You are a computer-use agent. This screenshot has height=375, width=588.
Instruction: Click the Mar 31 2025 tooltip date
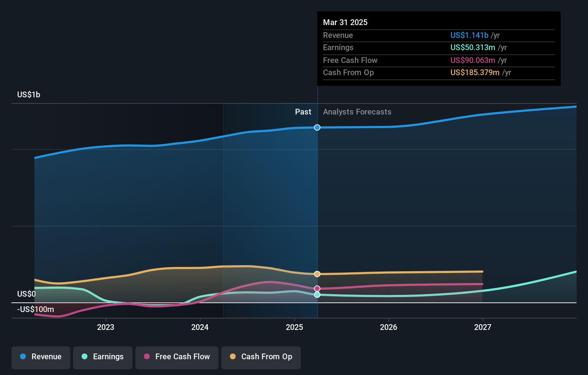(x=345, y=22)
